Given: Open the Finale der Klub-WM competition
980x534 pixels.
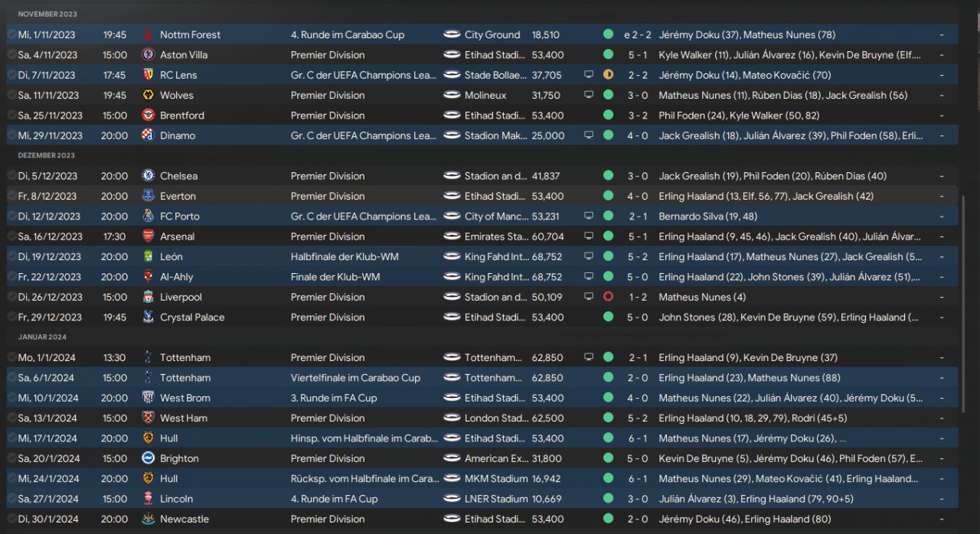Looking at the screenshot, I should [335, 277].
